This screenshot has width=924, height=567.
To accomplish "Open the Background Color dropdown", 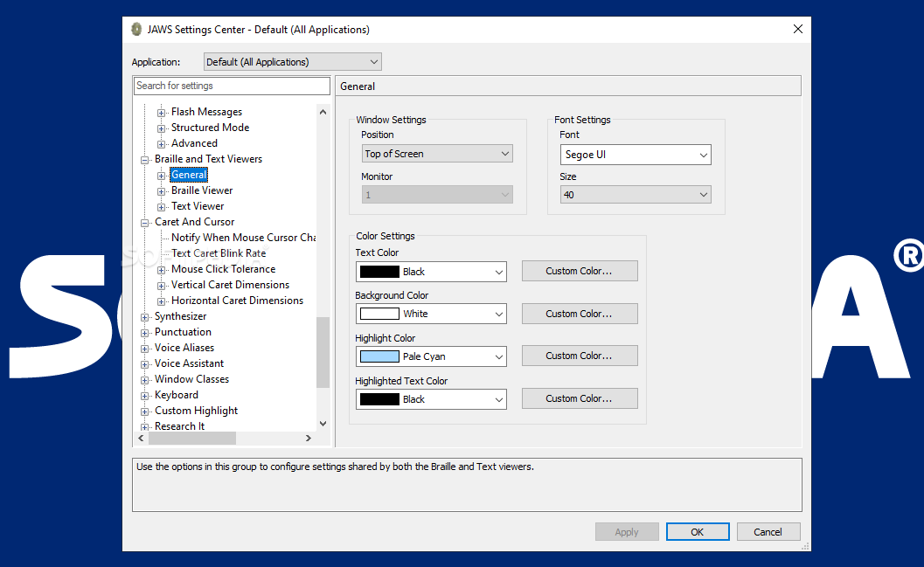I will point(431,314).
